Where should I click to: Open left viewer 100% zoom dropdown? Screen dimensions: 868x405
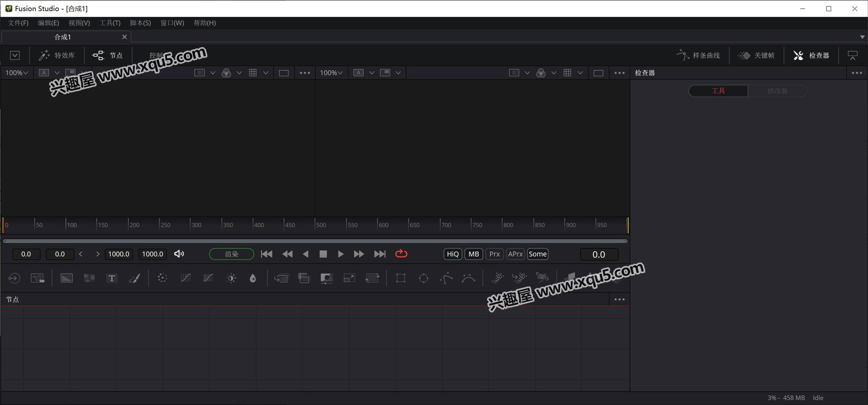point(16,73)
